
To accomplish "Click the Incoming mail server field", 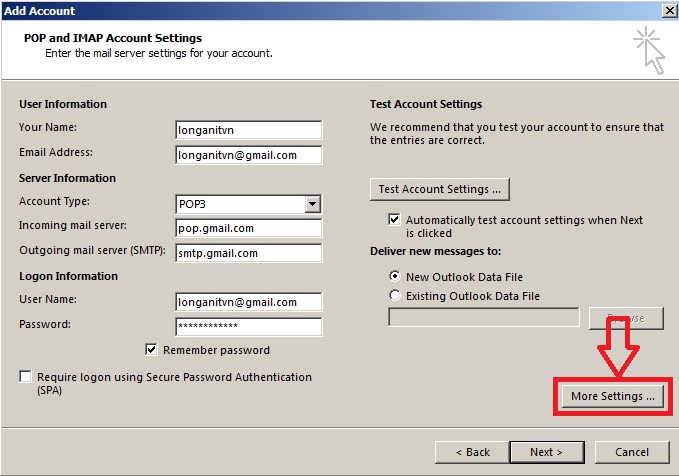I will pos(249,228).
